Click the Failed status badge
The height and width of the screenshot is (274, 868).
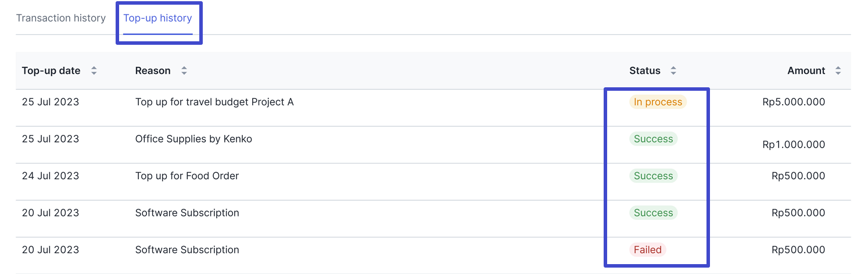(648, 250)
